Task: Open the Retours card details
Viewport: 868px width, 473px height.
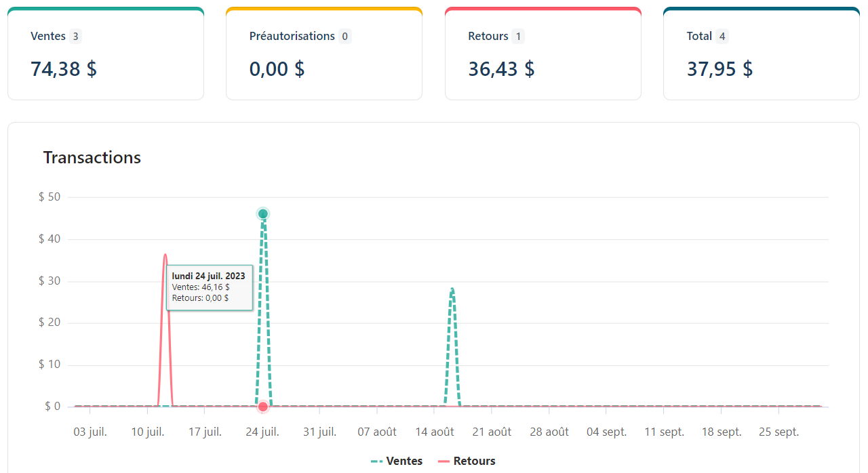Action: click(x=542, y=53)
